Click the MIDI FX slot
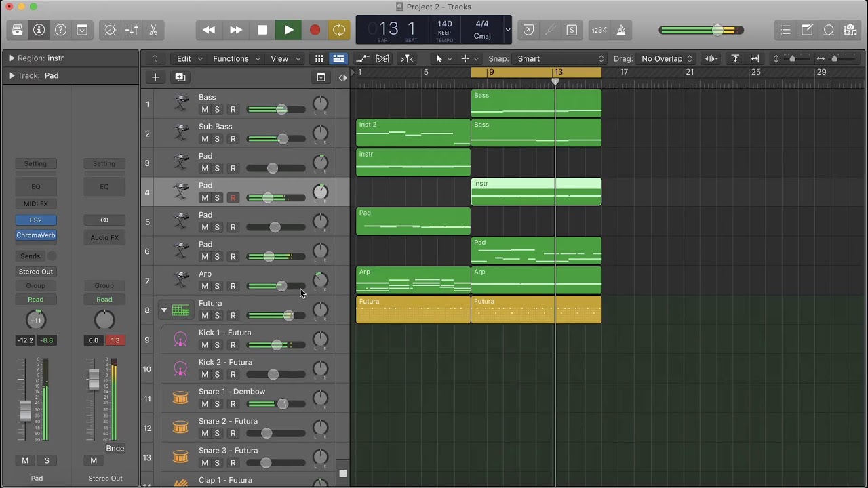This screenshot has height=488, width=868. (x=36, y=204)
